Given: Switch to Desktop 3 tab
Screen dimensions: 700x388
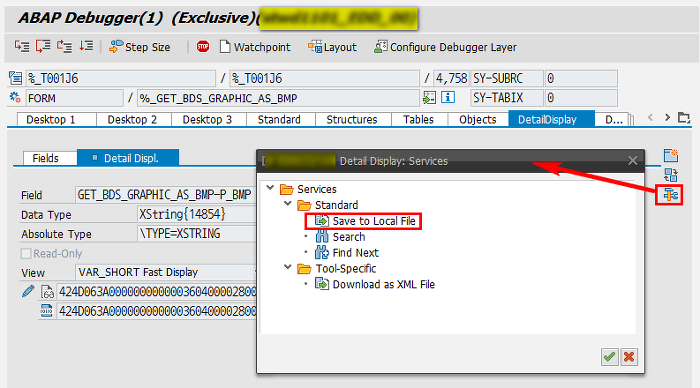Looking at the screenshot, I should click(208, 120).
